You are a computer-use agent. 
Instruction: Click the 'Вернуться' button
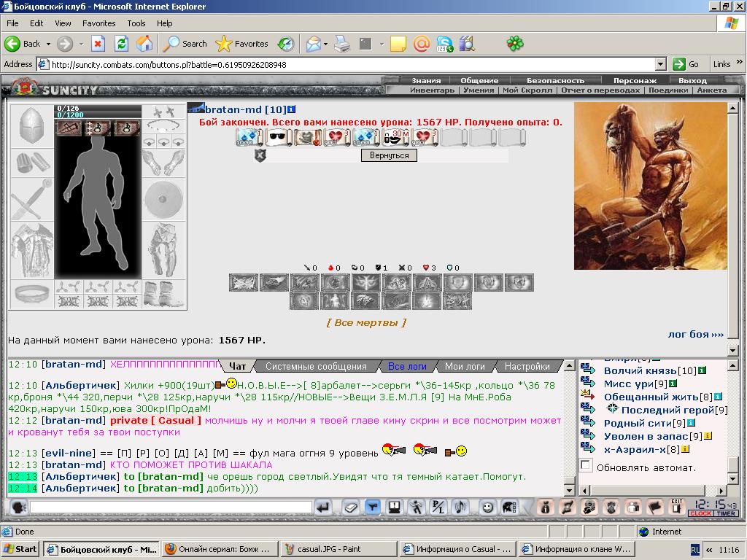[389, 155]
